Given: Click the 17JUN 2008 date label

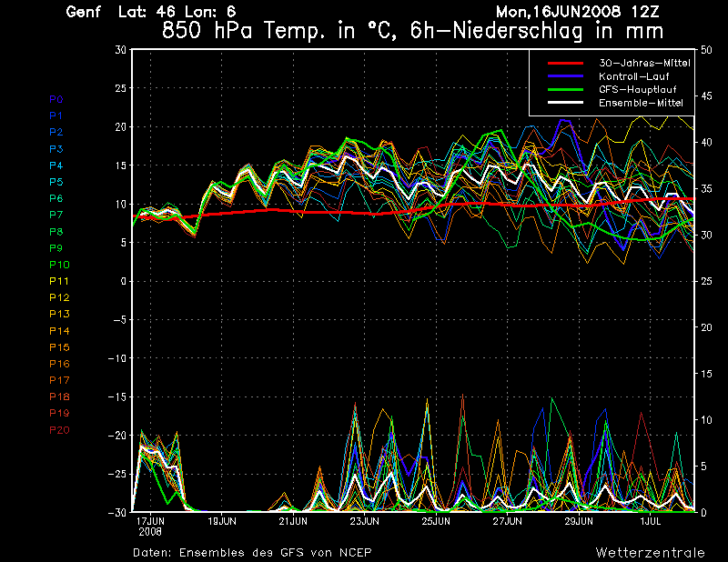Looking at the screenshot, I should coord(149,527).
